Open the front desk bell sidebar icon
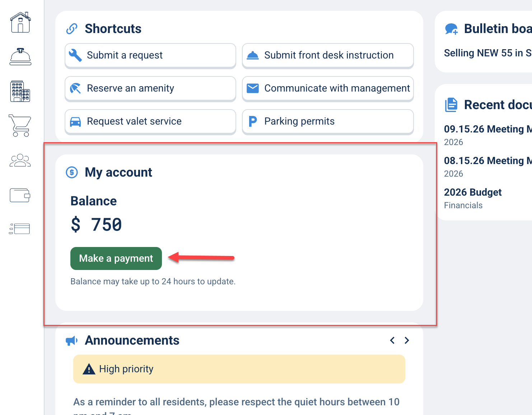 coord(20,56)
